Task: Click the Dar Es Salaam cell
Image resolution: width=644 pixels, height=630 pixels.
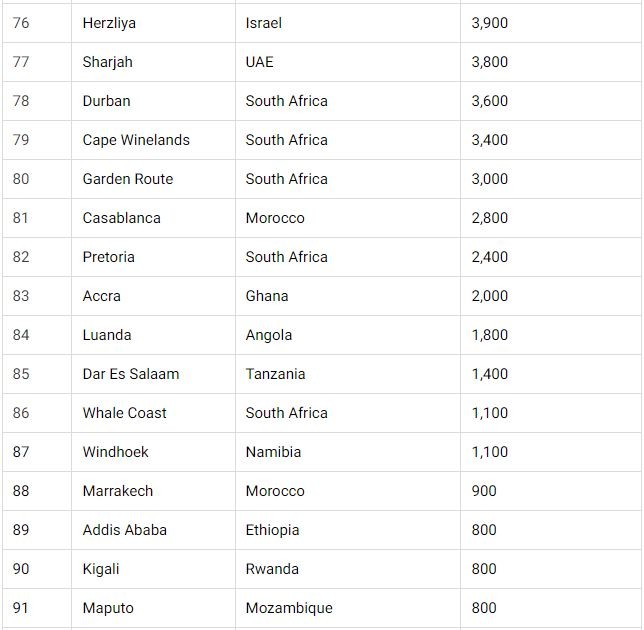Action: click(153, 374)
